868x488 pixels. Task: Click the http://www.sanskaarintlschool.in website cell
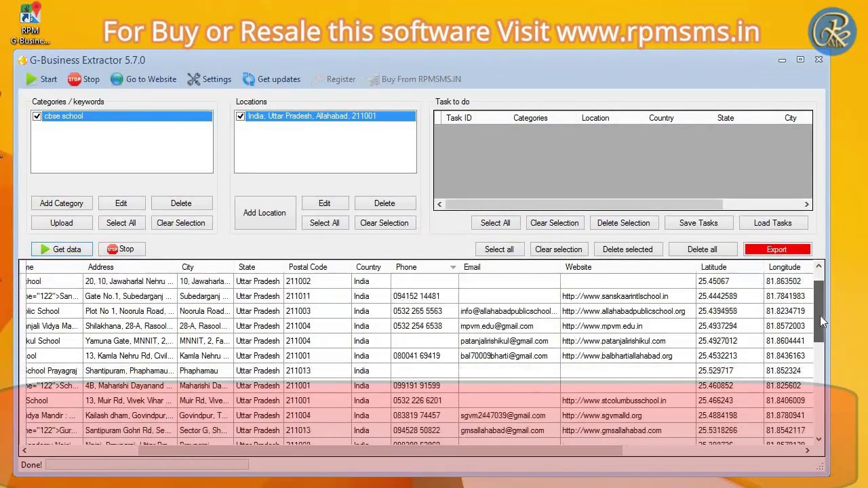coord(628,296)
